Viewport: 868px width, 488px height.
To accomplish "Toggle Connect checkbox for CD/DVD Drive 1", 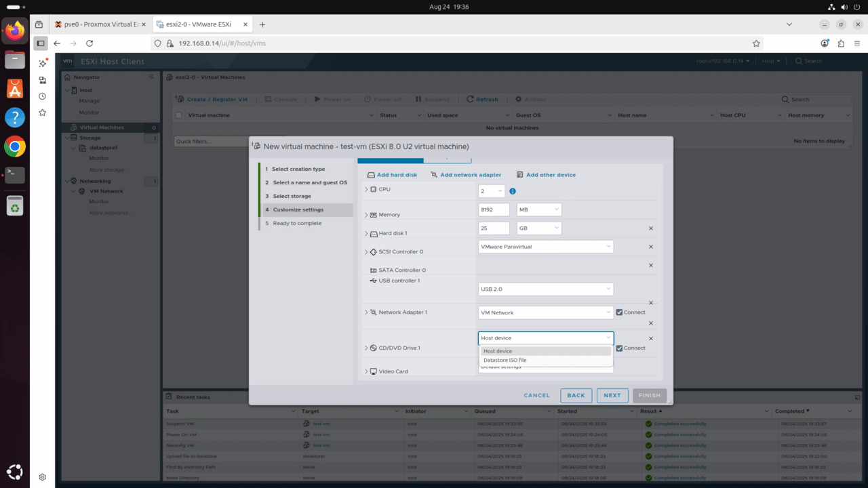I will pyautogui.click(x=619, y=348).
